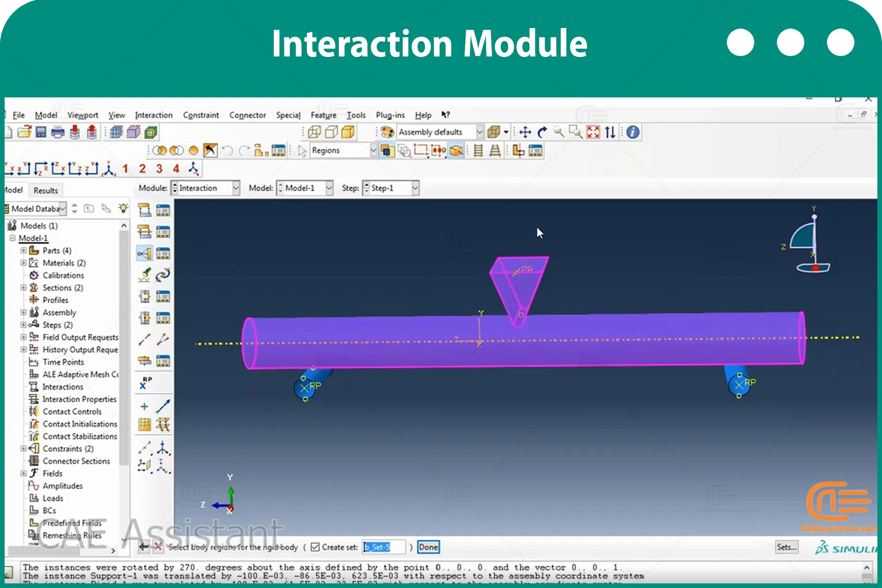Click the Sets... button
The image size is (882, 588).
tap(786, 547)
